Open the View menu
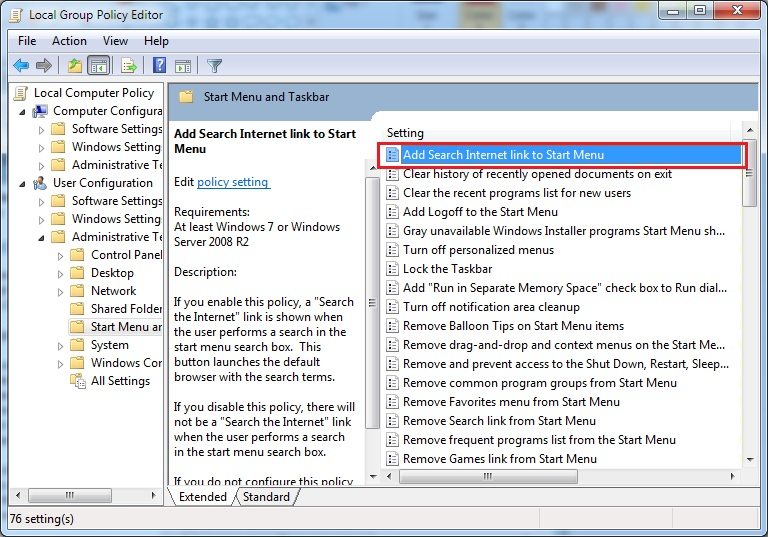Screen dimensions: 768x537 pos(115,41)
